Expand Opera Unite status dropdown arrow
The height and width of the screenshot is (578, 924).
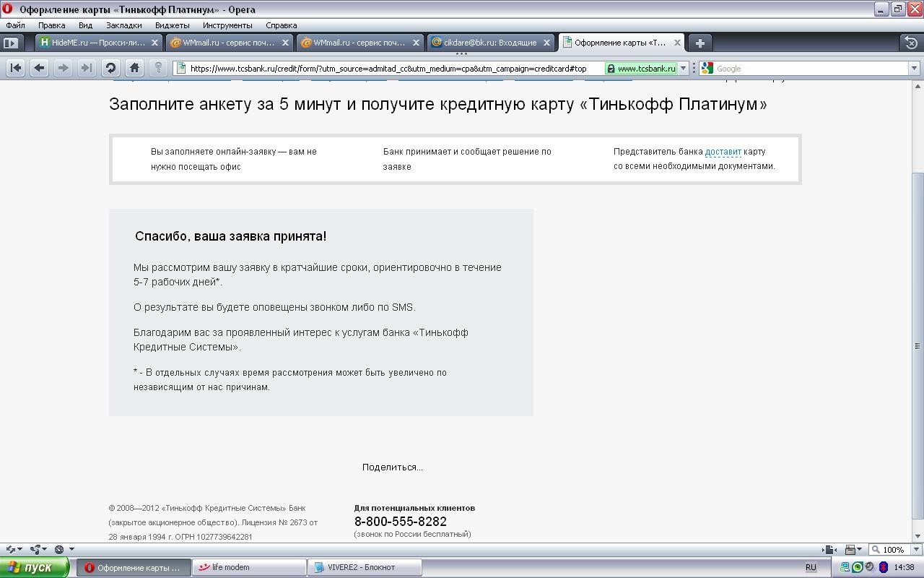click(45, 549)
